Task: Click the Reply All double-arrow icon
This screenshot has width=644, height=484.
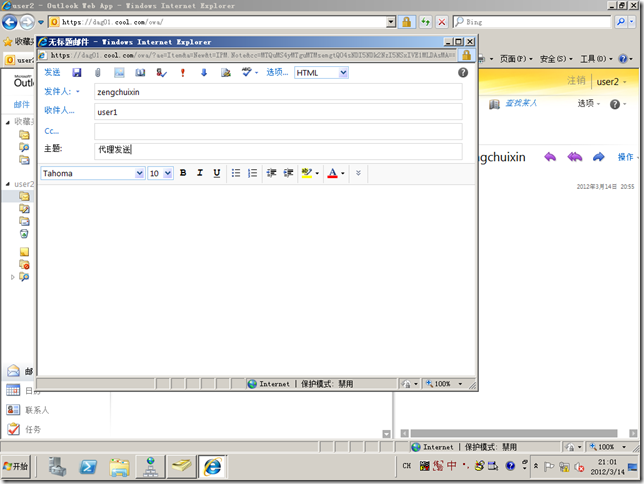Action: tap(574, 157)
